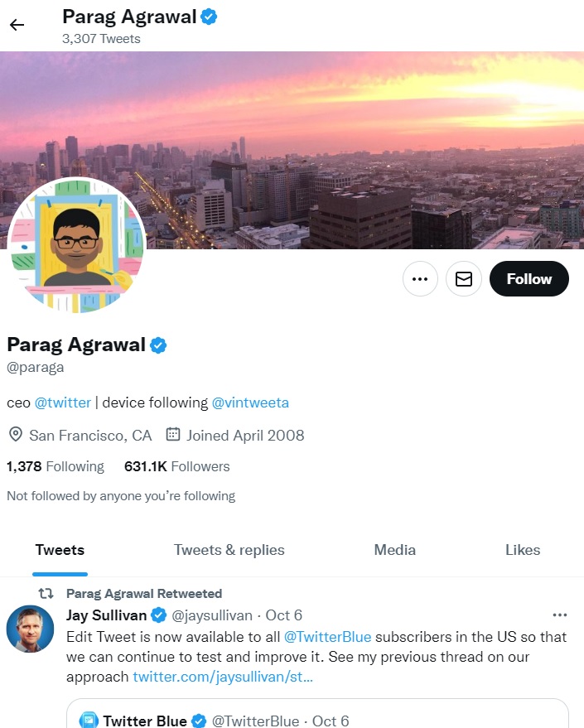Image resolution: width=584 pixels, height=728 pixels.
Task: Switch to the Media tab
Action: coord(395,550)
